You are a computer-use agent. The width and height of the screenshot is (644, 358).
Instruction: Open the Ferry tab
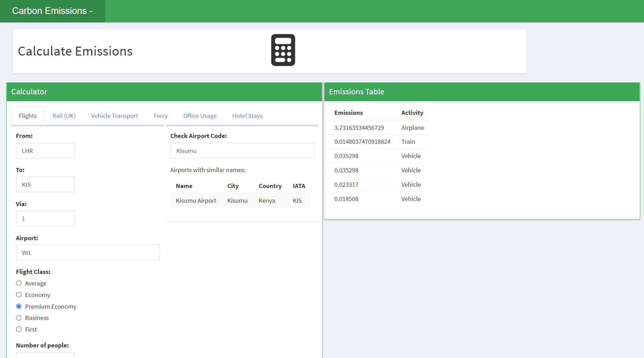point(160,116)
